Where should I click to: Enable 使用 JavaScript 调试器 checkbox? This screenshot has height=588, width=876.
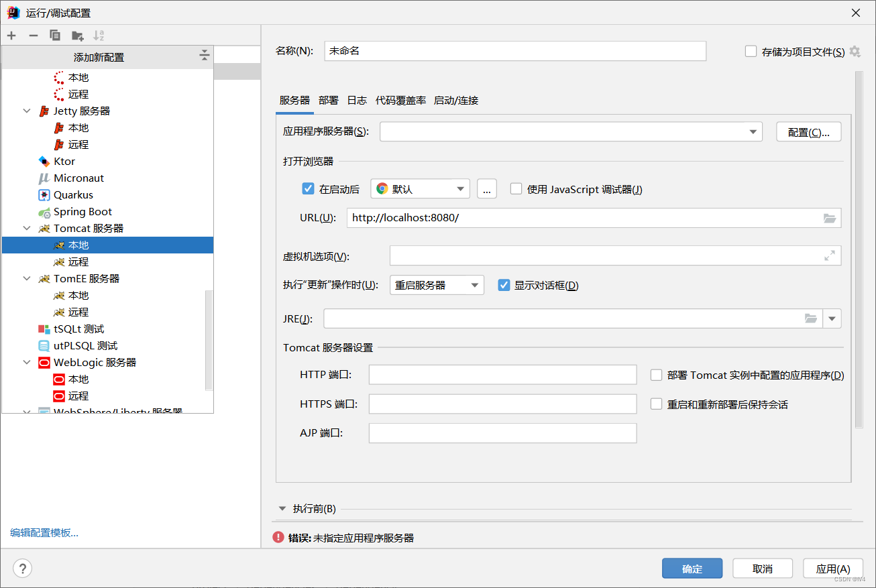[516, 189]
